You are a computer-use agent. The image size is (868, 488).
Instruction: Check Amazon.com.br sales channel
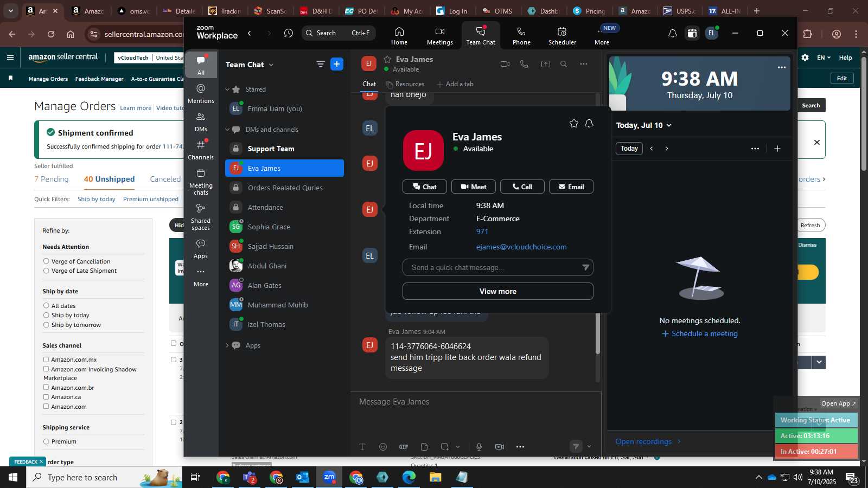click(x=46, y=388)
